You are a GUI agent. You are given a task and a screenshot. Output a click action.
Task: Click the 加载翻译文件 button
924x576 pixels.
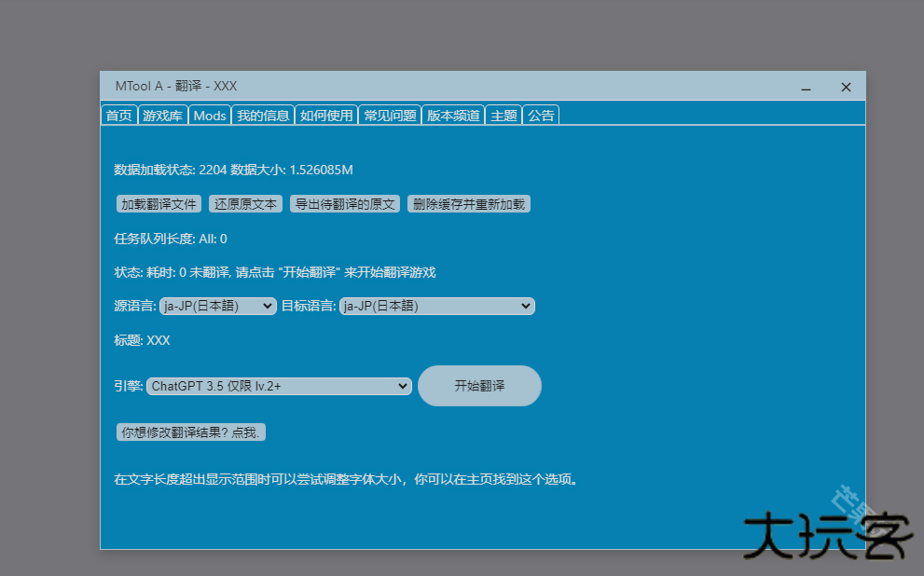(x=159, y=204)
